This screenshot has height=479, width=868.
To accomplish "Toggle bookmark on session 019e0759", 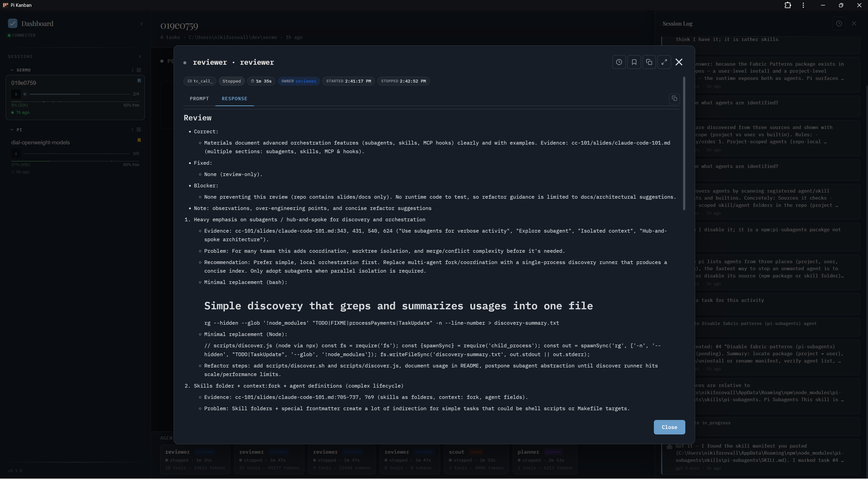I will pyautogui.click(x=139, y=81).
